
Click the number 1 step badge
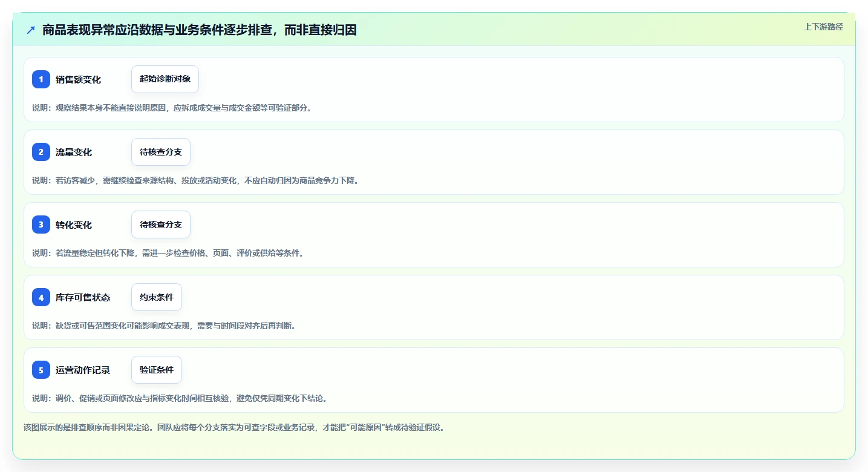(41, 79)
